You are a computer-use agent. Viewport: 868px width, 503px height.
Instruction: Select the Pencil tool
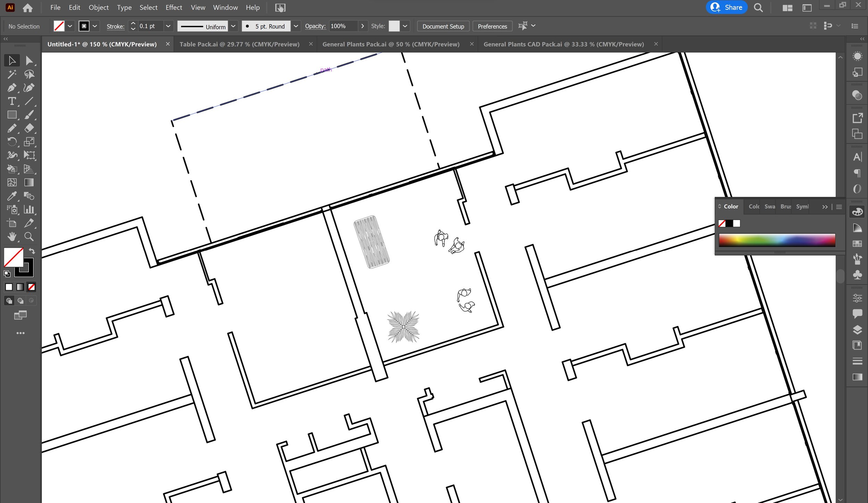click(x=12, y=128)
